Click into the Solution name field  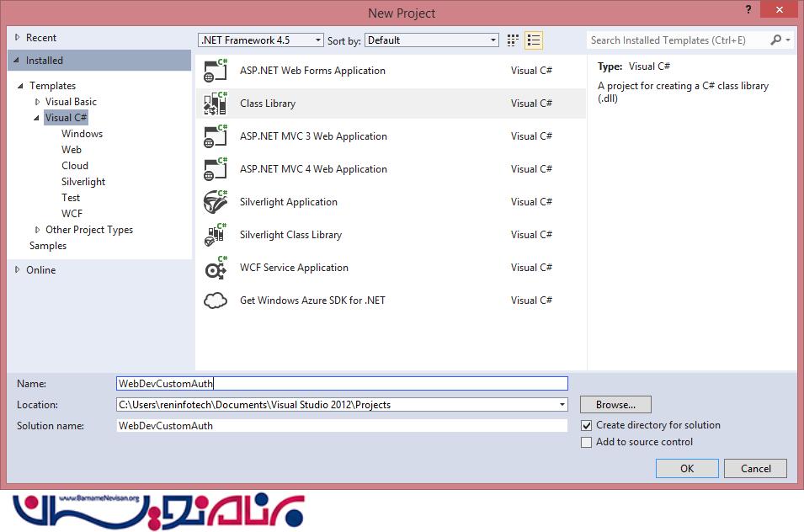click(x=341, y=426)
